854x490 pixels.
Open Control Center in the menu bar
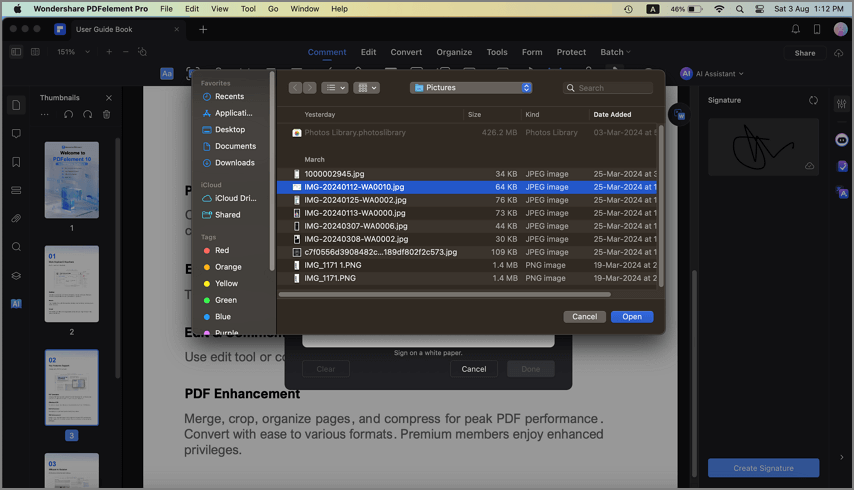[760, 9]
